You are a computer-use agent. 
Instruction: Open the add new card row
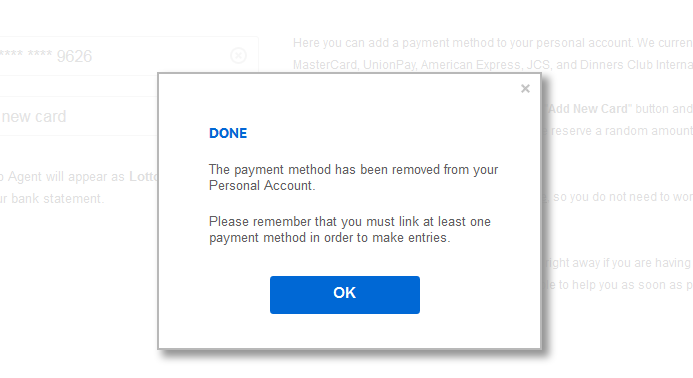click(79, 116)
